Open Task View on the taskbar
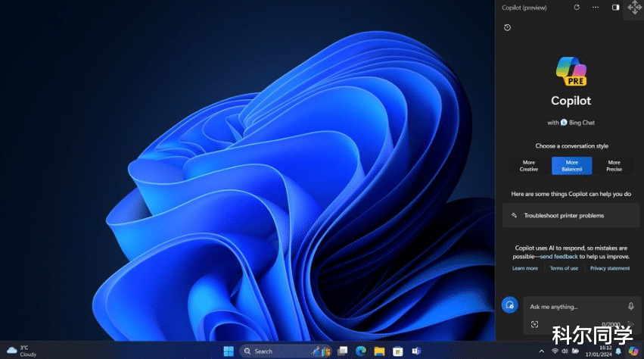The image size is (644, 359). pyautogui.click(x=342, y=351)
